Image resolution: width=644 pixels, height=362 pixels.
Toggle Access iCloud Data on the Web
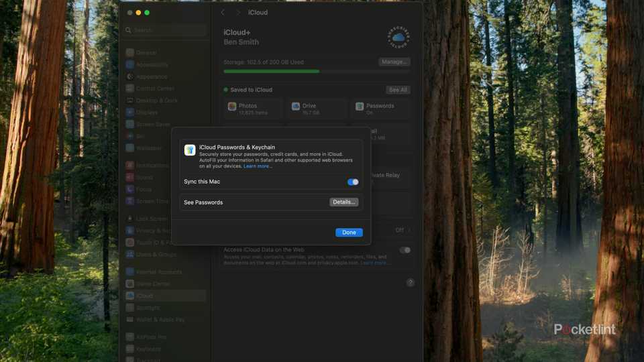[x=405, y=250]
